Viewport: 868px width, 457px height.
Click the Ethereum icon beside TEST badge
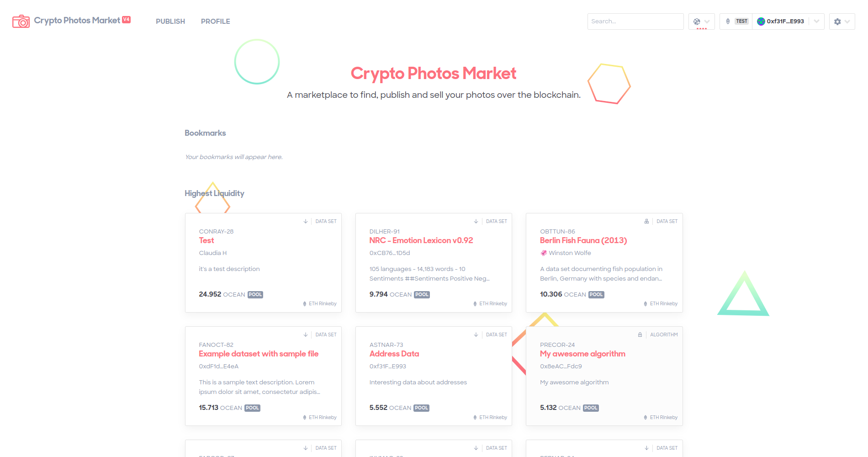point(728,21)
